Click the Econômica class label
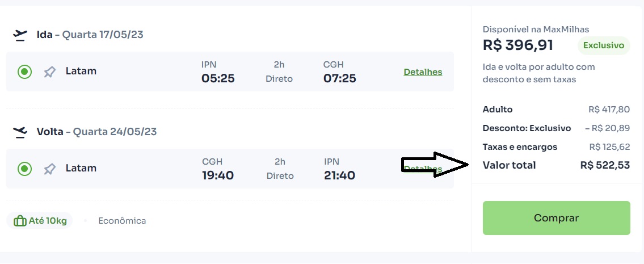This screenshot has height=264, width=644. (x=122, y=221)
